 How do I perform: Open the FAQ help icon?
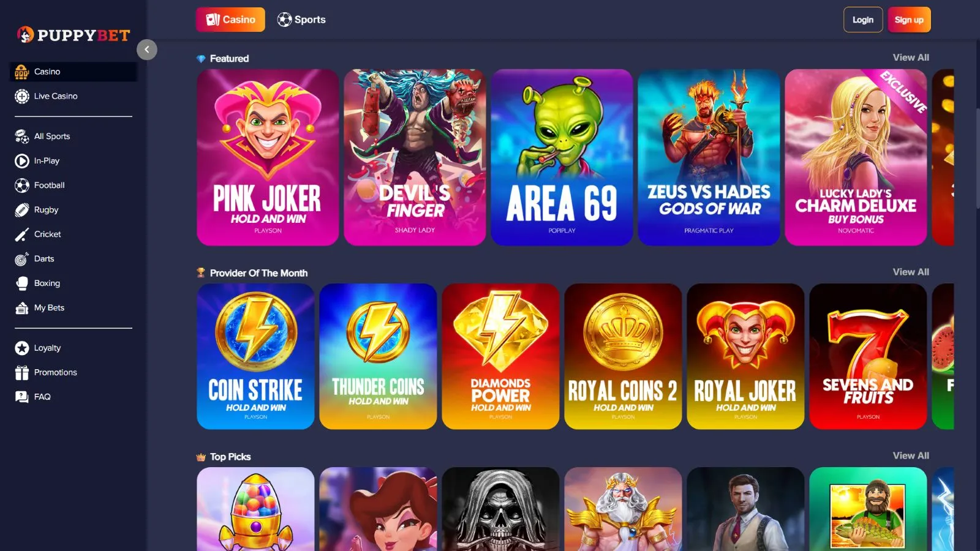[22, 397]
